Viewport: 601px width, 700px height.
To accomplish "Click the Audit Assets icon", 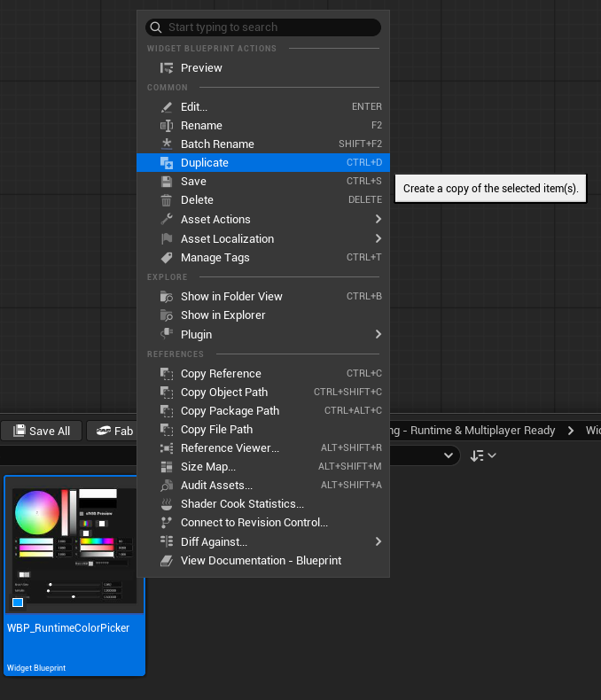I will tap(167, 486).
